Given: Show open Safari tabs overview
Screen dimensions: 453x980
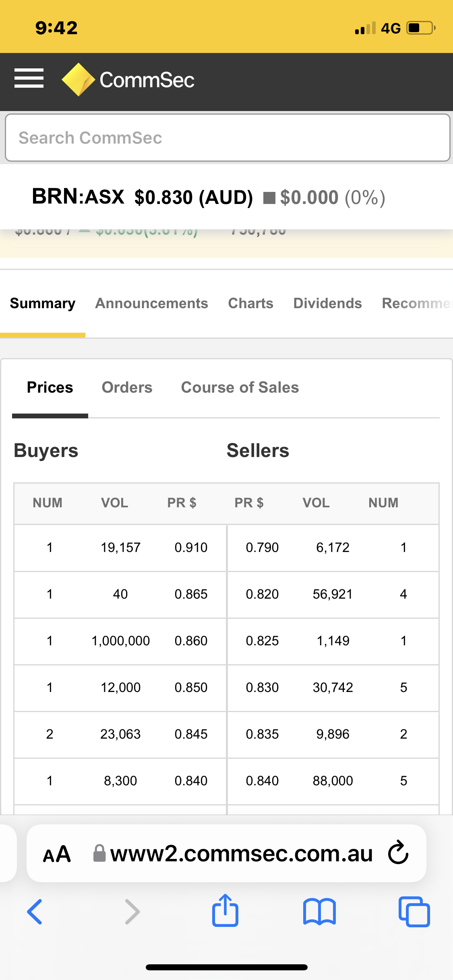Looking at the screenshot, I should 414,912.
